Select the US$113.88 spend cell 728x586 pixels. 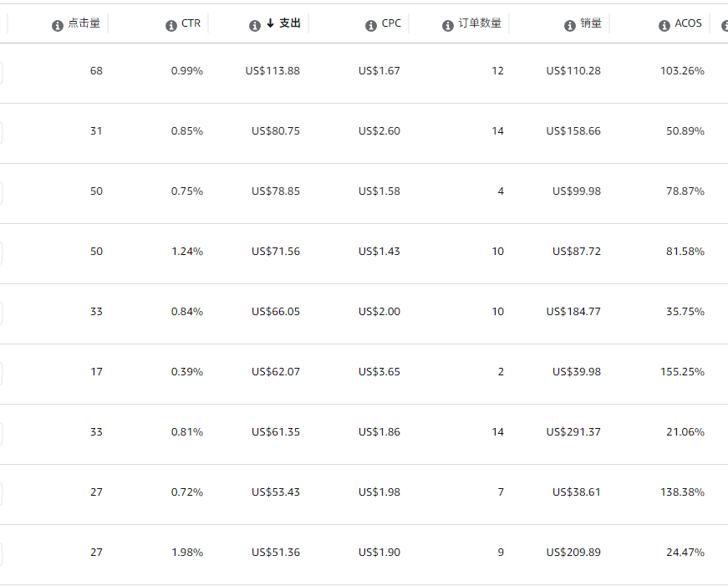(272, 71)
